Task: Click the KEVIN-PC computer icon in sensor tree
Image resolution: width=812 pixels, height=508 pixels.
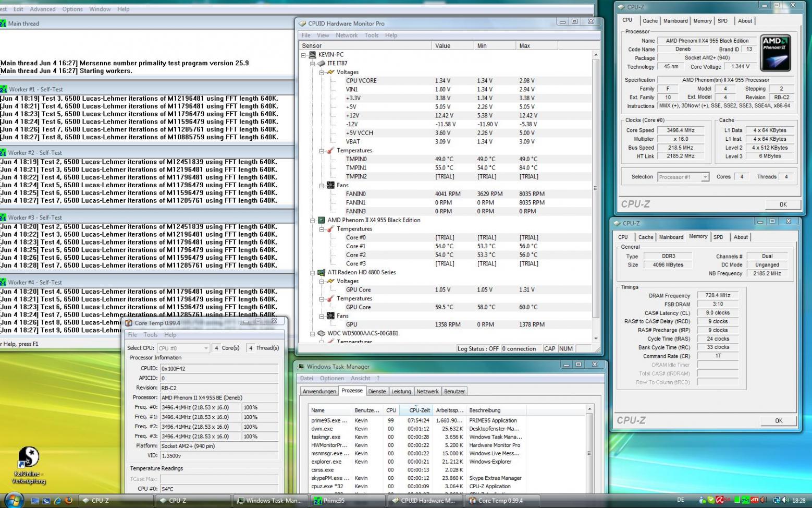Action: [312, 55]
